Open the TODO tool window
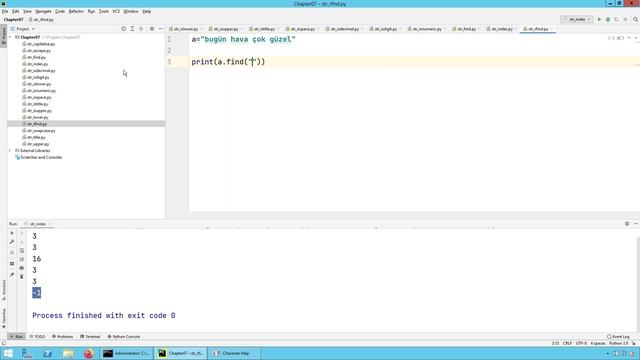The height and width of the screenshot is (360, 640). coord(37,337)
